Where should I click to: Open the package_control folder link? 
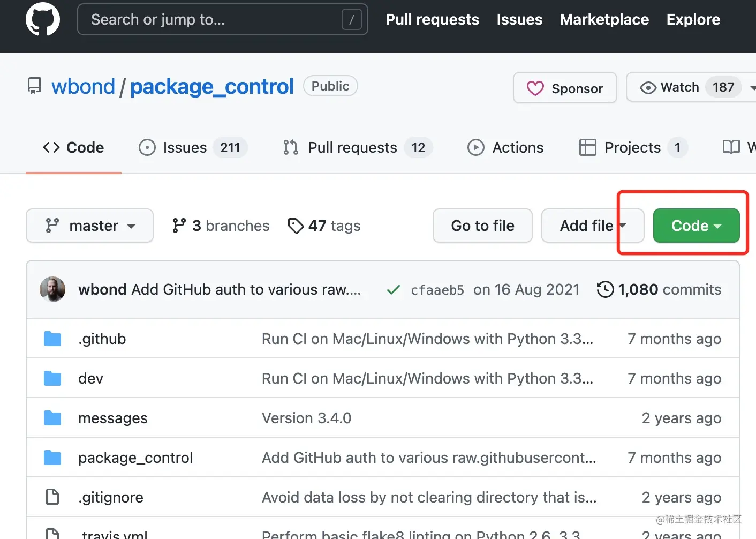point(135,458)
